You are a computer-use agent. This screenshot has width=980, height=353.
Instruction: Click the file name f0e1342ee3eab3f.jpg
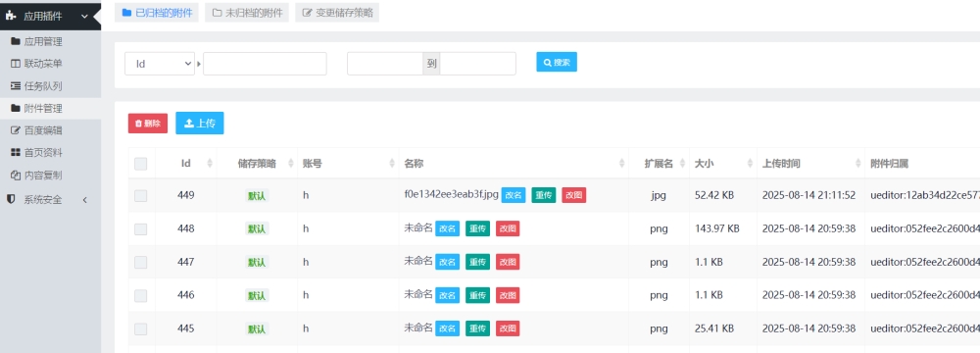click(x=451, y=195)
